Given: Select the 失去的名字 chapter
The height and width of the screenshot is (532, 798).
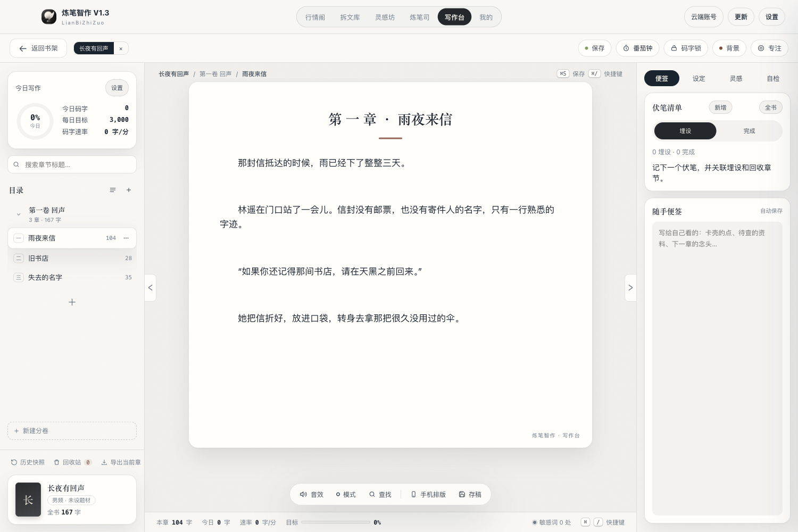Looking at the screenshot, I should [72, 277].
